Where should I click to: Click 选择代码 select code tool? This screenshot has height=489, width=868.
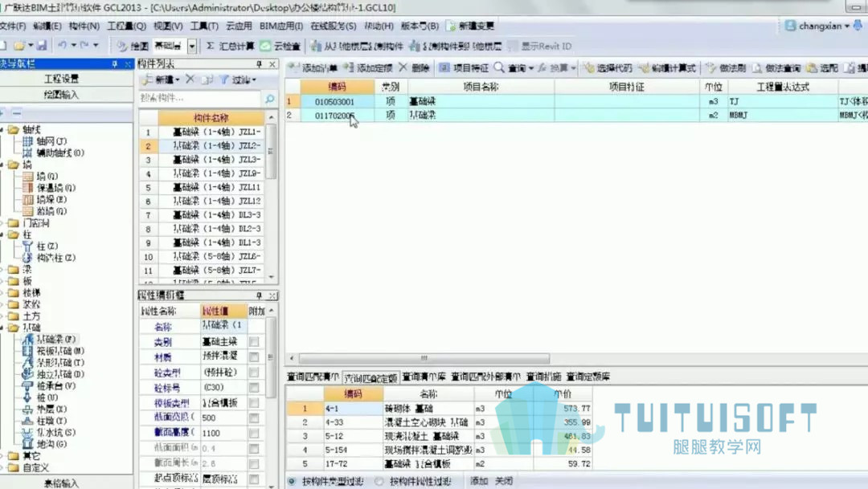(608, 68)
